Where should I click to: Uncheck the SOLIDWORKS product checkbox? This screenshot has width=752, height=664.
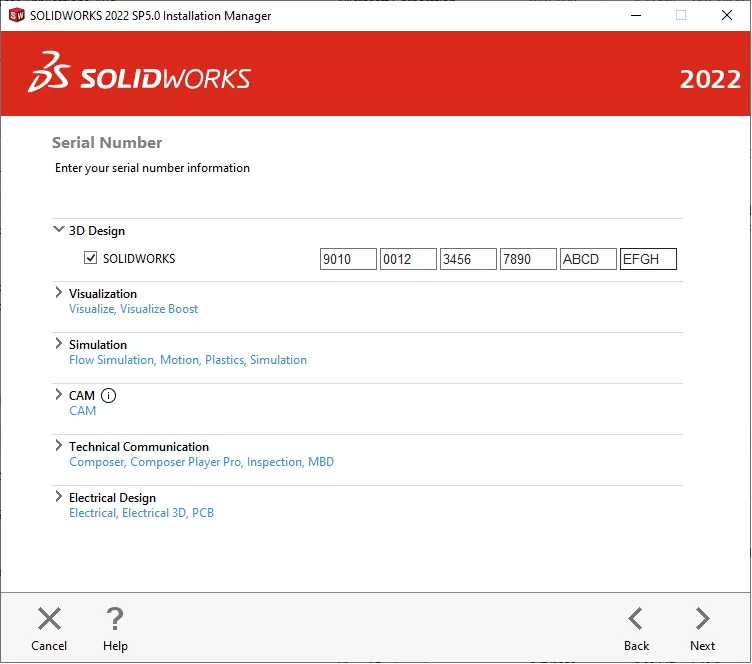pos(90,258)
